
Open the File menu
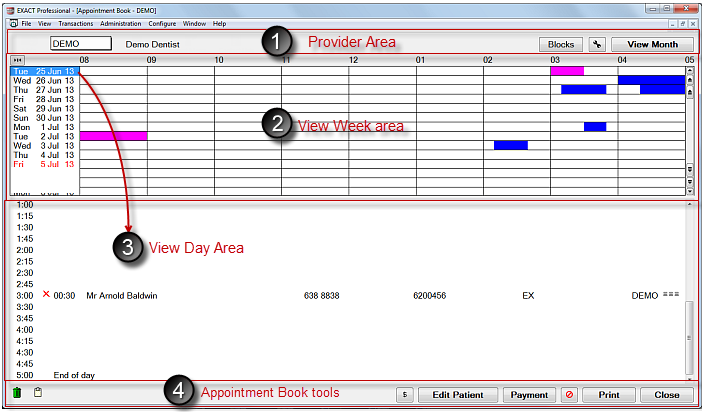pos(26,23)
